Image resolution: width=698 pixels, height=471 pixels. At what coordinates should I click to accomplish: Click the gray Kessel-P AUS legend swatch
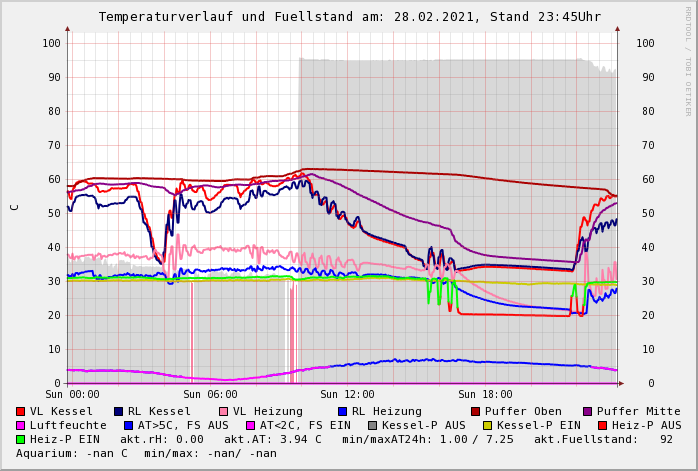click(x=371, y=425)
